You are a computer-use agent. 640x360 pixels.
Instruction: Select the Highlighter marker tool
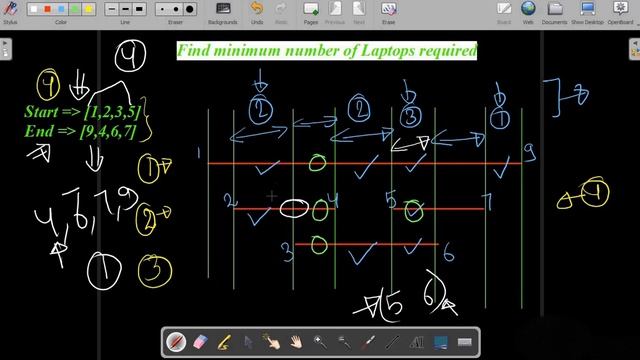(x=224, y=342)
